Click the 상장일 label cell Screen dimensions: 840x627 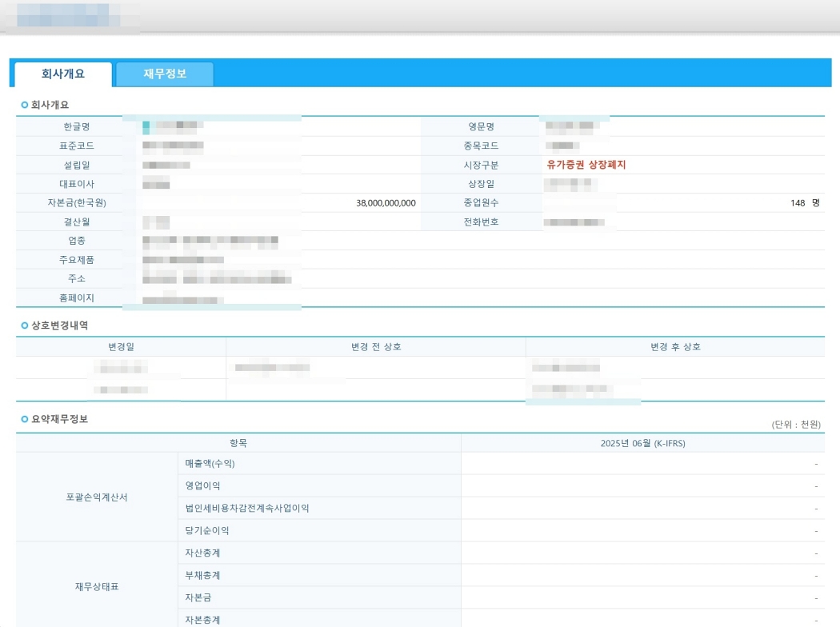tap(481, 184)
